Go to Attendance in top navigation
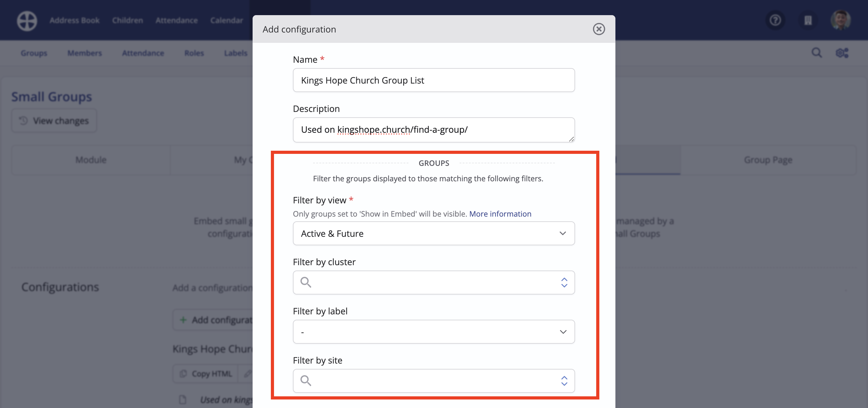The width and height of the screenshot is (868, 408). coord(177,20)
